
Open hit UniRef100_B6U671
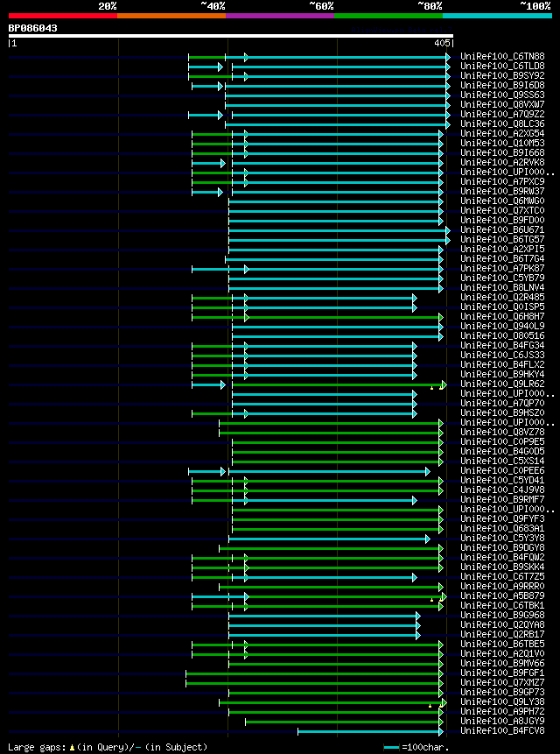[x=502, y=229]
